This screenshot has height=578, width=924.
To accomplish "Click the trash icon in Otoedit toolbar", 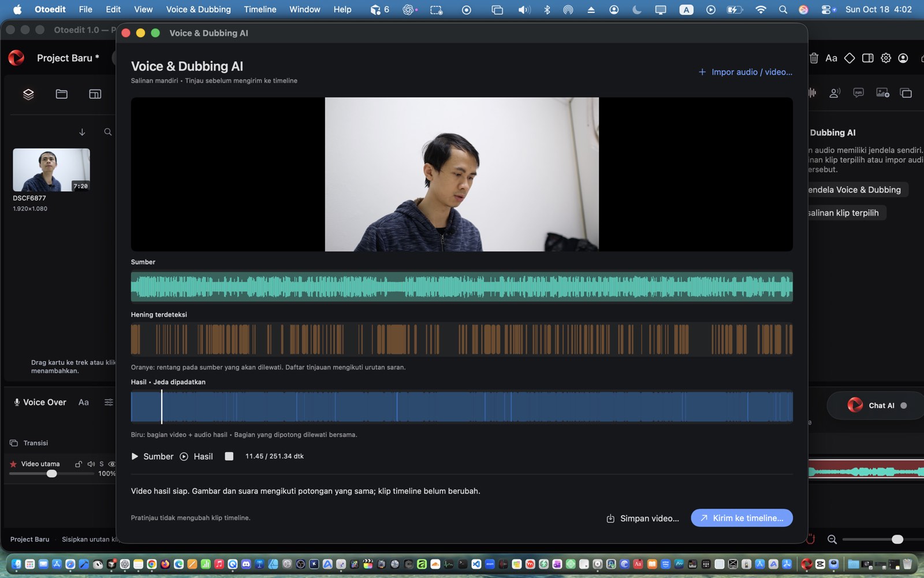I will tap(814, 58).
